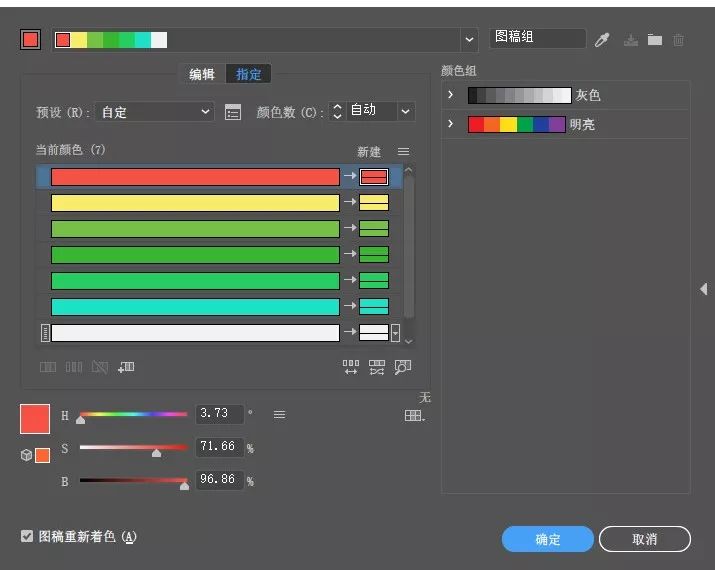Image resolution: width=715 pixels, height=570 pixels.
Task: Switch to the 编辑 tab
Action: point(202,74)
